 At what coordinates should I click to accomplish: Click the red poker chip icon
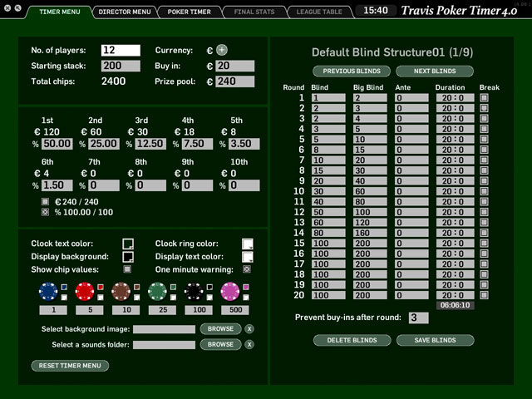click(84, 292)
